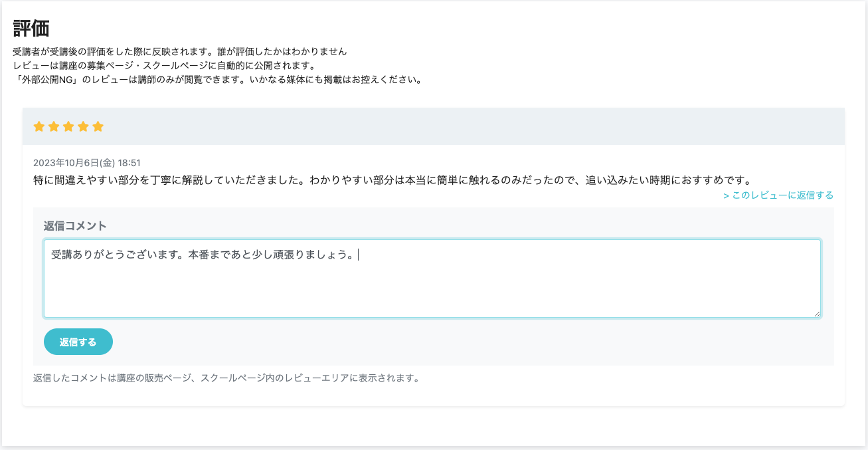Open the このレビューに返信する link
This screenshot has width=868, height=450.
pyautogui.click(x=778, y=195)
